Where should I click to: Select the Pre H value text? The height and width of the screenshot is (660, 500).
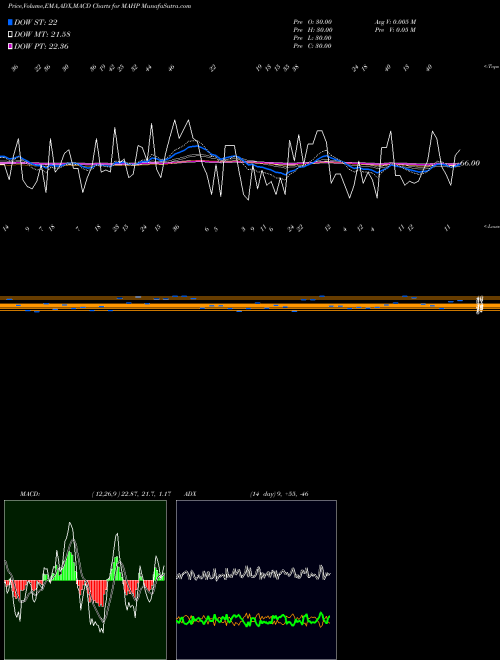point(313,30)
